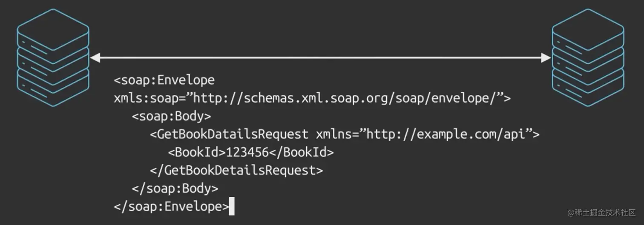Click the opening <soap:Body> tag

tap(171, 117)
